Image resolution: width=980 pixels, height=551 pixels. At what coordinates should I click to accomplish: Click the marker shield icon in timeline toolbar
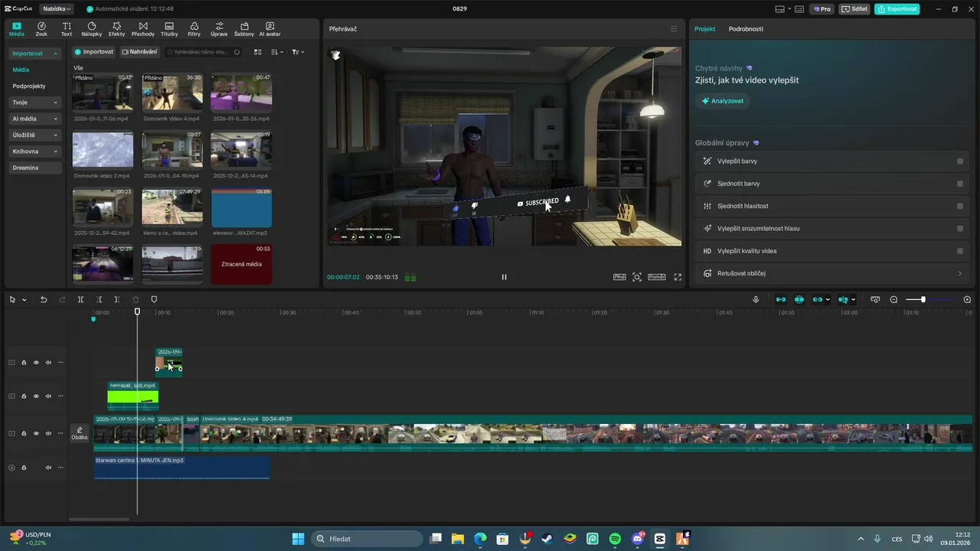point(154,299)
